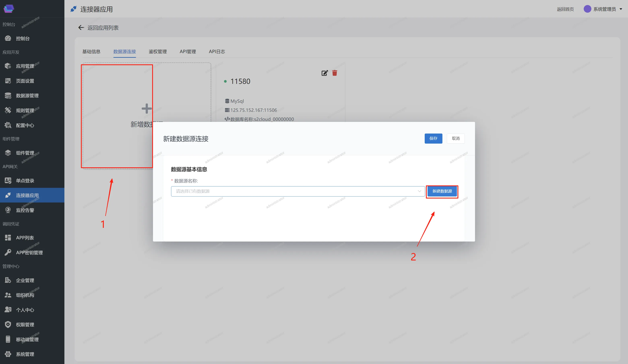Viewport: 628px width, 364px height.
Task: Click 返回首页 link in header
Action: [565, 9]
